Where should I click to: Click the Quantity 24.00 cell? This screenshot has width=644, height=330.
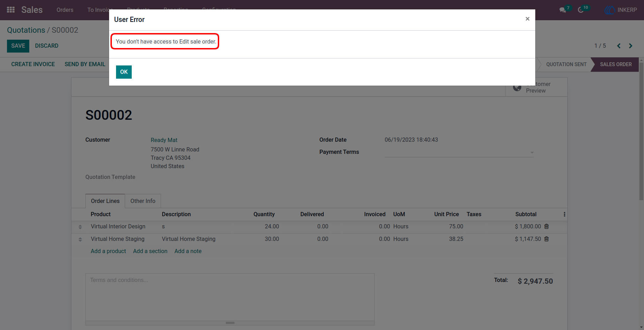tap(272, 227)
